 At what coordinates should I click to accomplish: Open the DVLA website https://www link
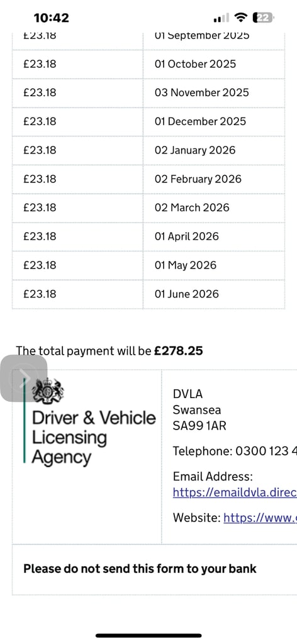[260, 518]
